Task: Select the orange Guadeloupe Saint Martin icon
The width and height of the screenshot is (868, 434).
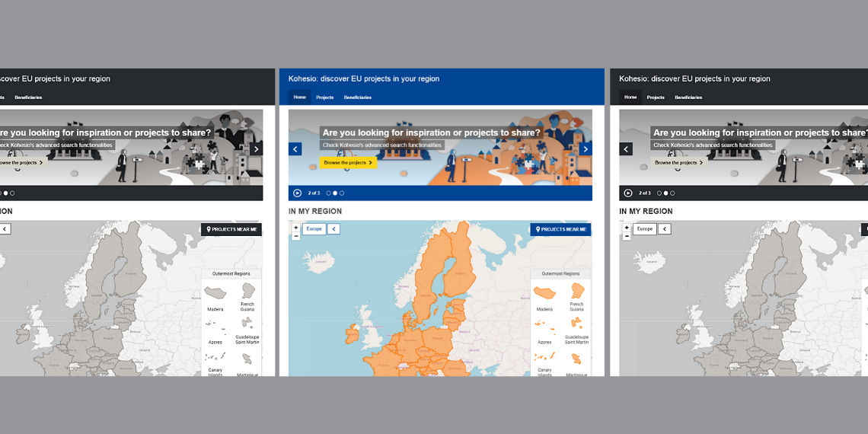Action: [577, 324]
